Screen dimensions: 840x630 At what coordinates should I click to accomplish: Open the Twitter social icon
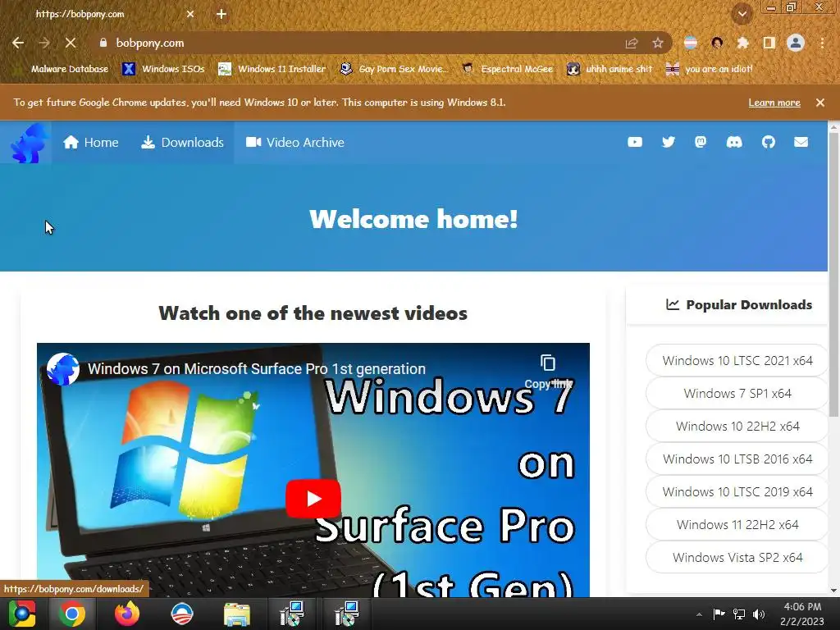[x=668, y=142]
